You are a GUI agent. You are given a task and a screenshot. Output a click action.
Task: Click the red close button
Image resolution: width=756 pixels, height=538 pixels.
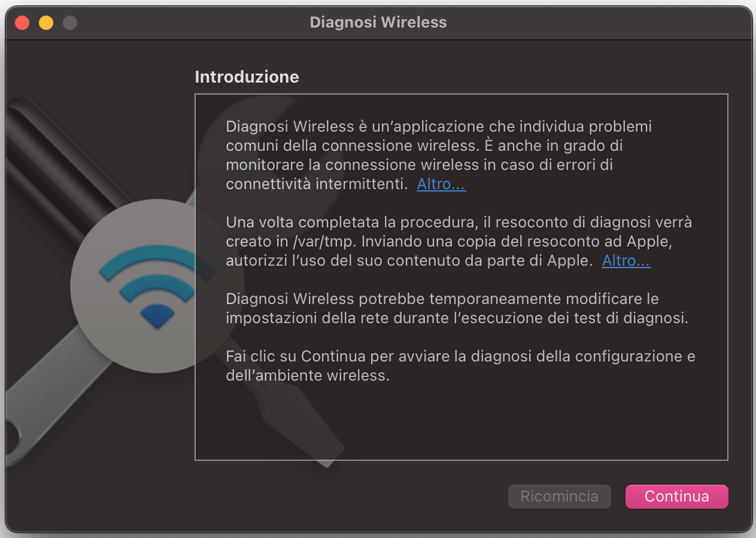pyautogui.click(x=22, y=22)
